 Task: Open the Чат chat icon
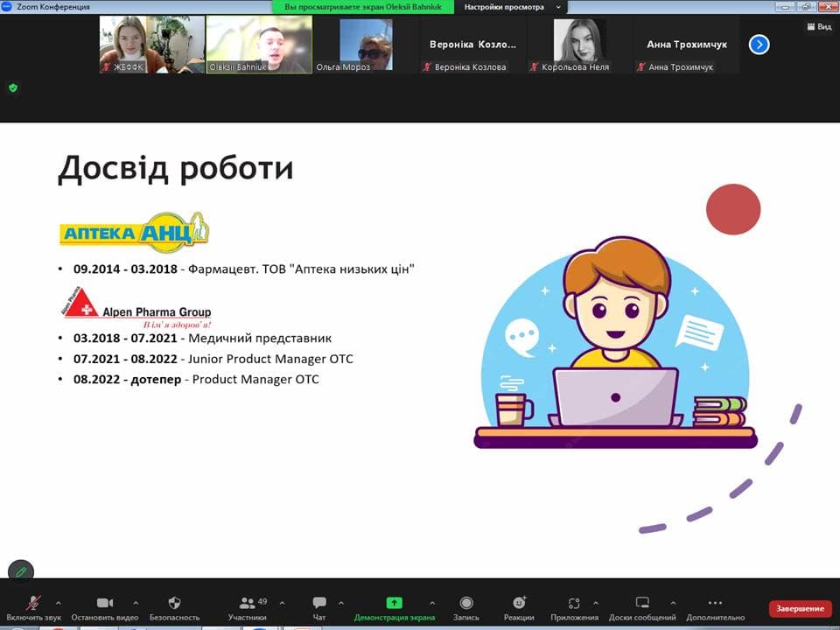[319, 603]
